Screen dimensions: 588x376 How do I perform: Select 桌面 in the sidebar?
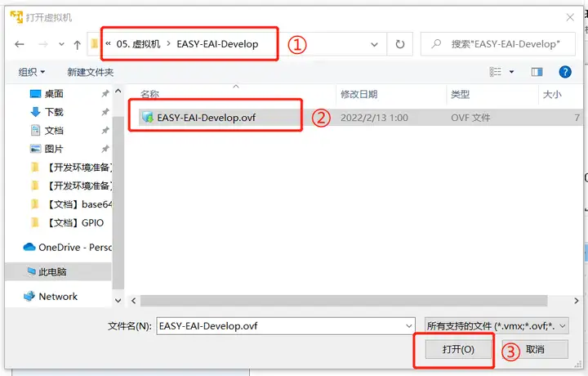click(x=54, y=94)
